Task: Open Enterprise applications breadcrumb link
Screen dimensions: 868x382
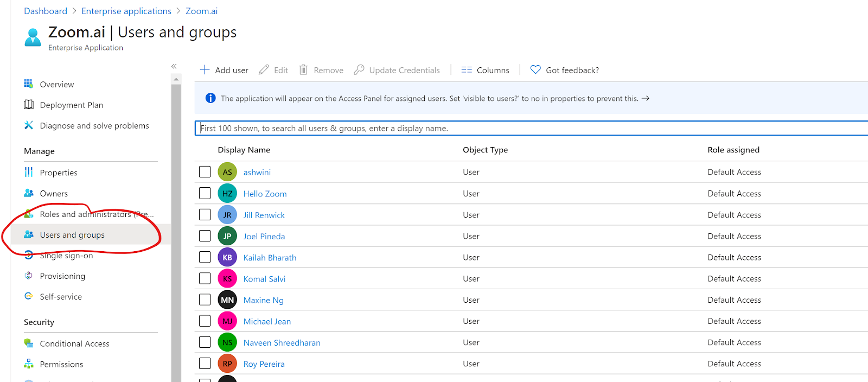Action: (x=126, y=11)
